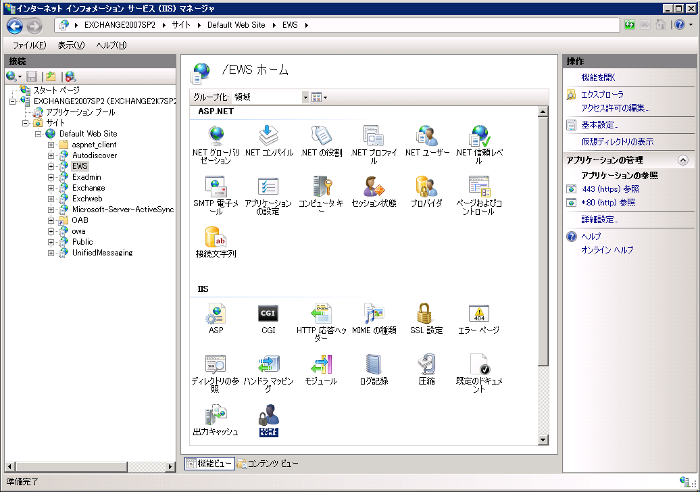Click the EXCHANGE2007SP2 breadcrumb segment

[x=120, y=25]
